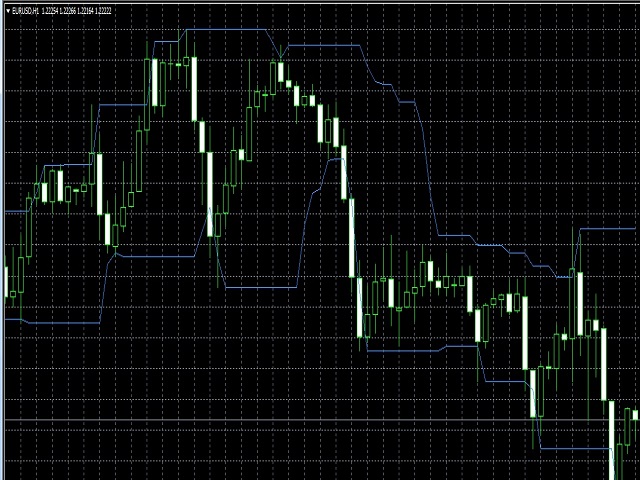
Task: Click the small triangle before EURUSD,H1
Action: click(x=8, y=11)
